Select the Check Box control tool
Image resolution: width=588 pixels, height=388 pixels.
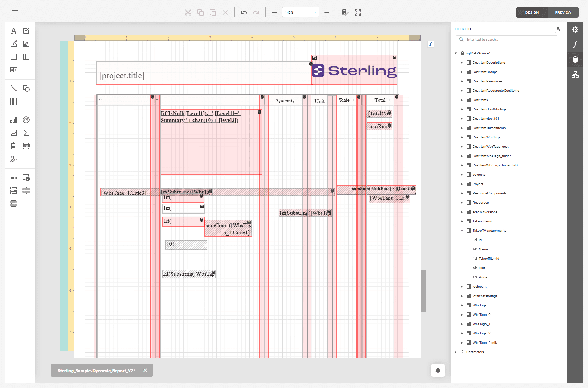click(x=26, y=31)
